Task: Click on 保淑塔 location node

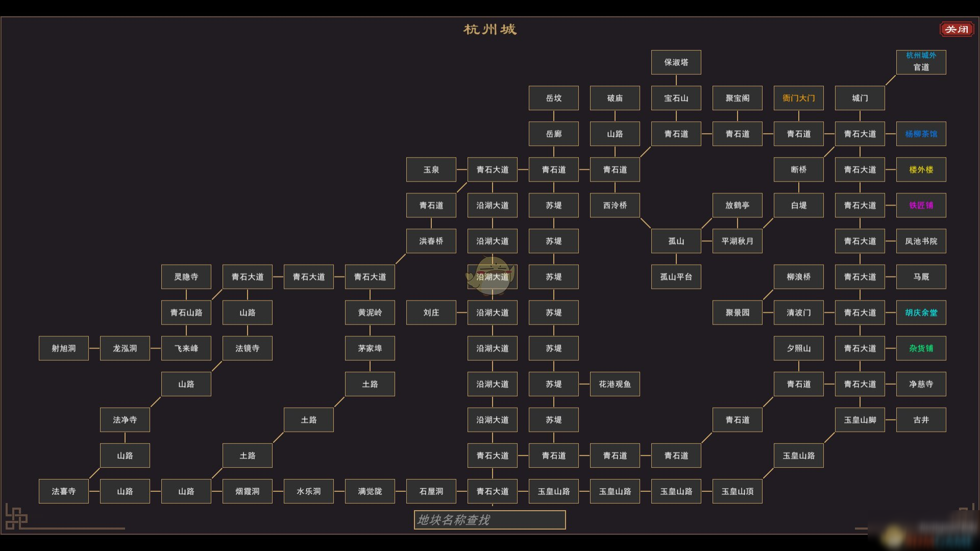Action: click(676, 63)
